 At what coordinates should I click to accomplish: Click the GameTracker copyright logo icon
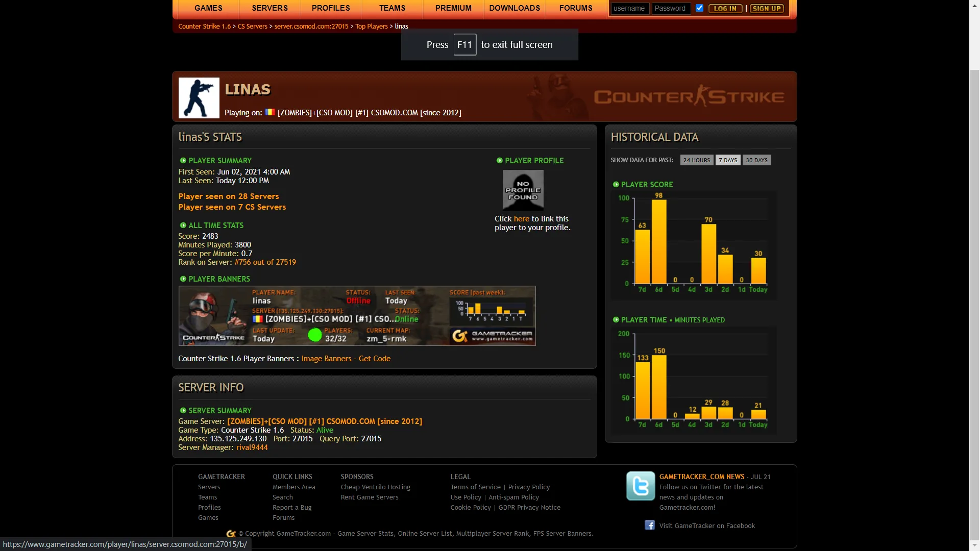pyautogui.click(x=231, y=534)
